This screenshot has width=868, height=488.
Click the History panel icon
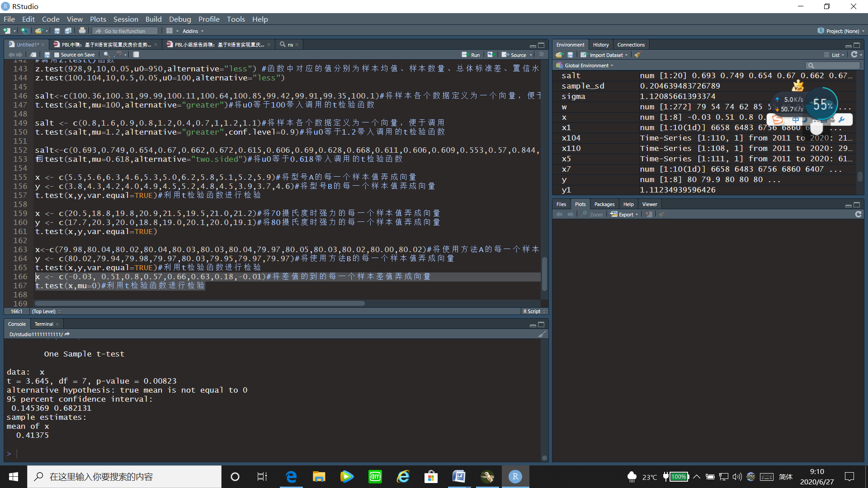601,44
